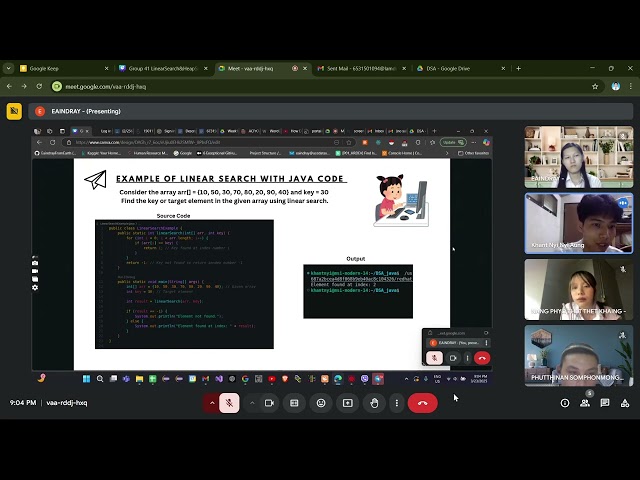
Task: Click the EAINDRAY (Presenting) banner
Action: pos(330,111)
